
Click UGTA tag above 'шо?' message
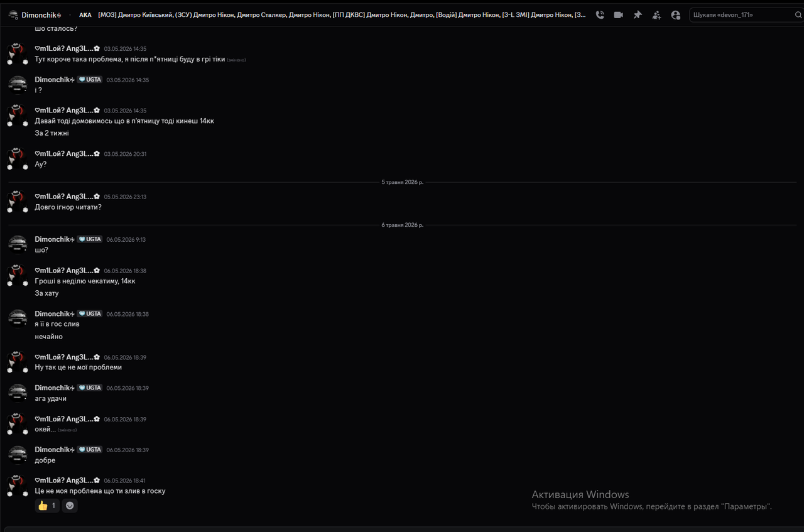pos(90,239)
